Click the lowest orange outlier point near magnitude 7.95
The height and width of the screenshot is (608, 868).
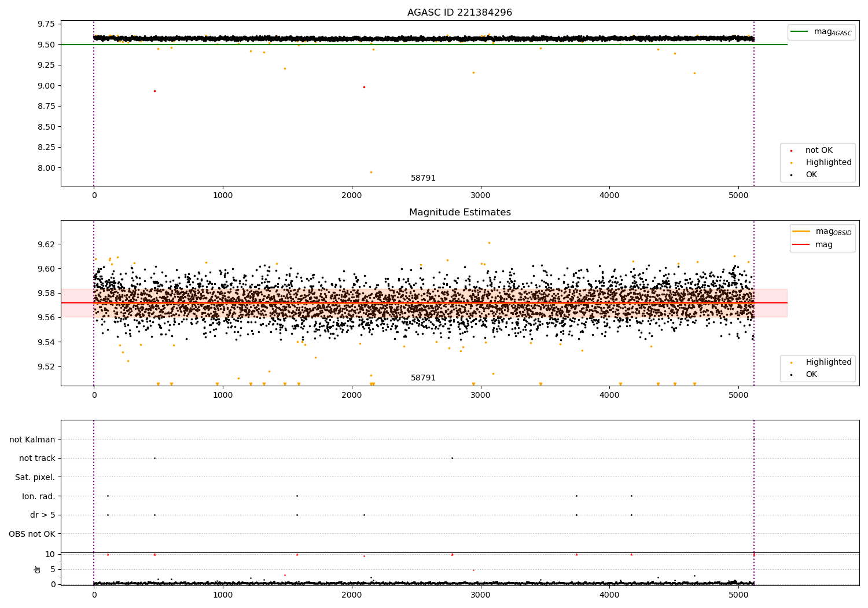click(371, 172)
